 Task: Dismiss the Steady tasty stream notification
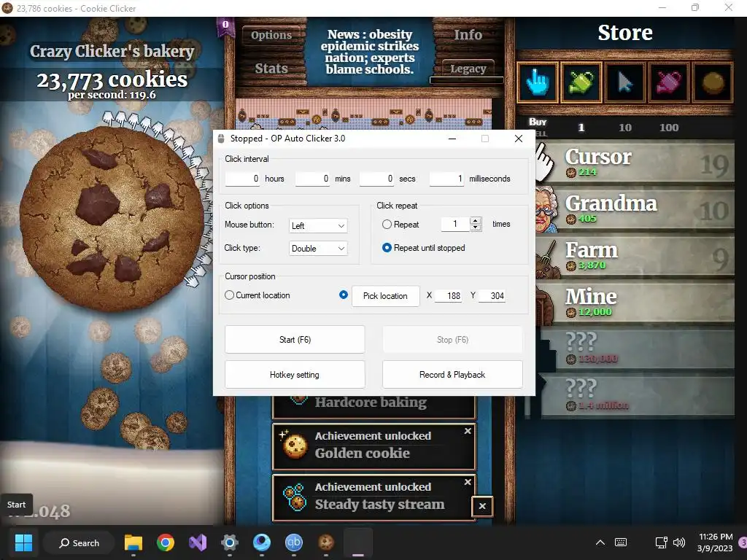pos(468,482)
